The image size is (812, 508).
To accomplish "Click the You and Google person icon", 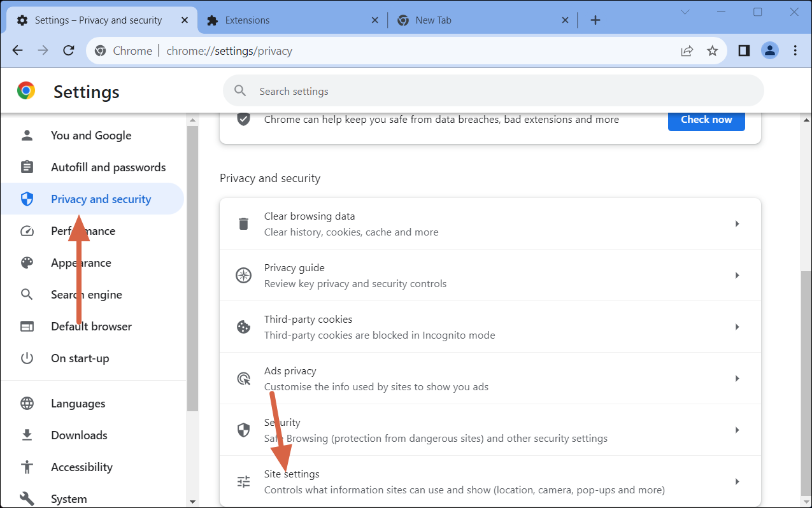I will [x=26, y=135].
